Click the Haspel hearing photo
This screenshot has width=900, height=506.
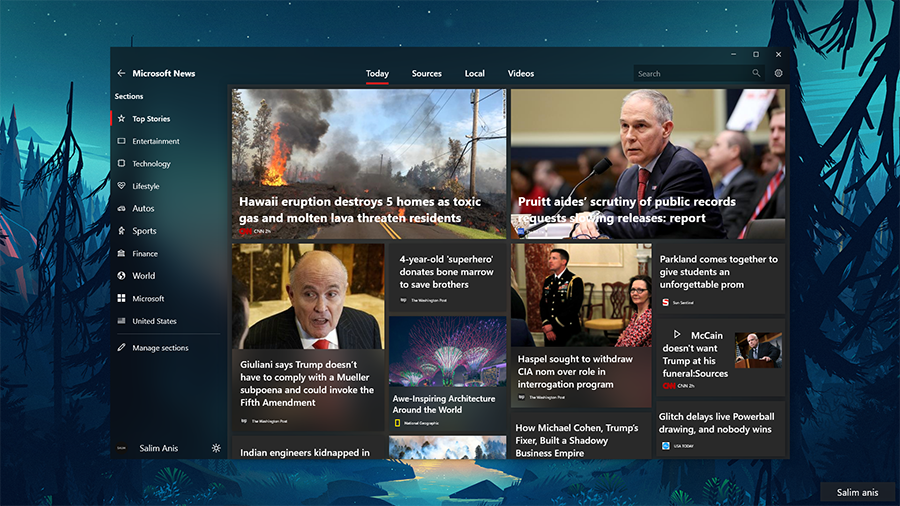click(581, 295)
